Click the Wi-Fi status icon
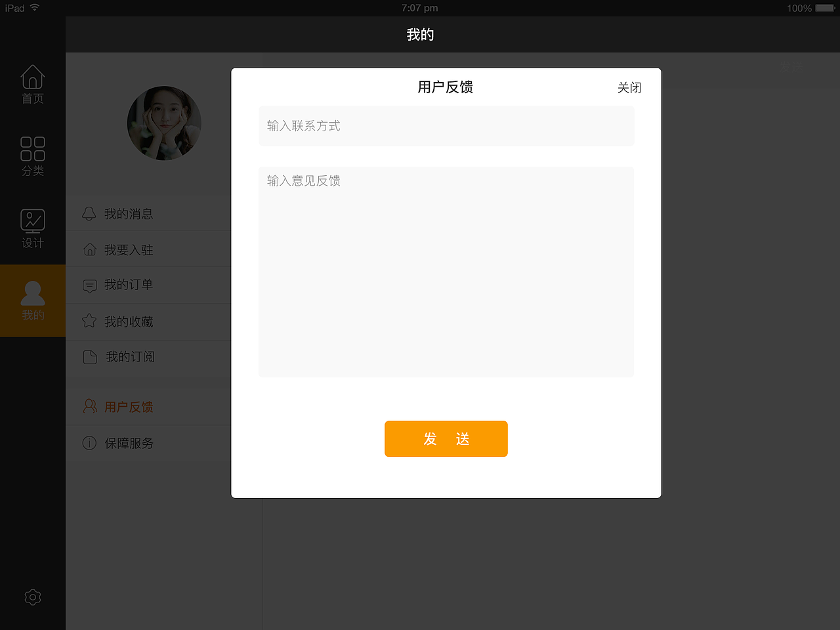 (35, 8)
